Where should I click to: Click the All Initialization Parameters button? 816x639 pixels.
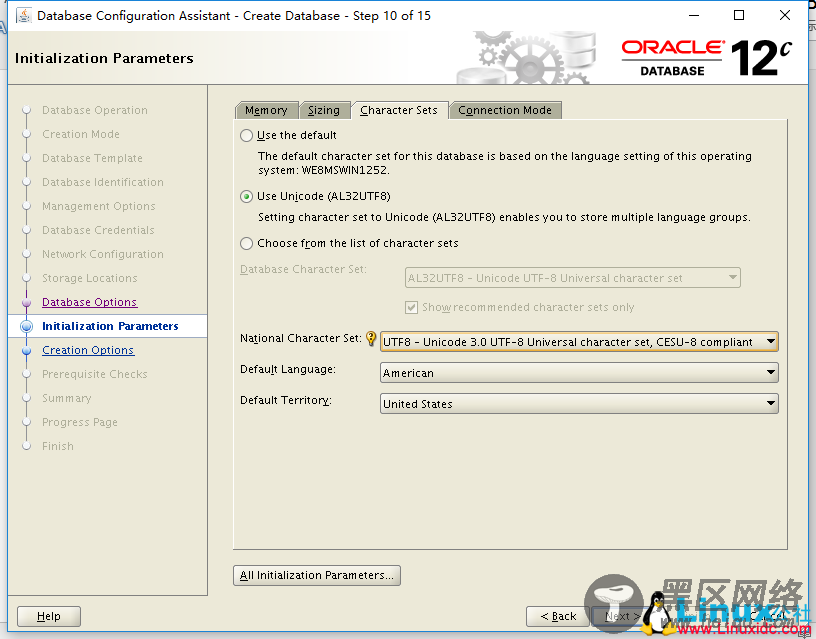click(x=317, y=576)
